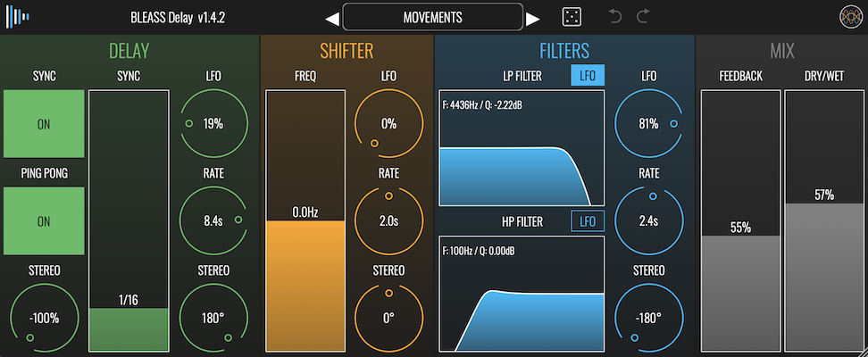The width and height of the screenshot is (868, 357).
Task: Enable the HP FILTER LFO toggle
Action: pos(588,221)
